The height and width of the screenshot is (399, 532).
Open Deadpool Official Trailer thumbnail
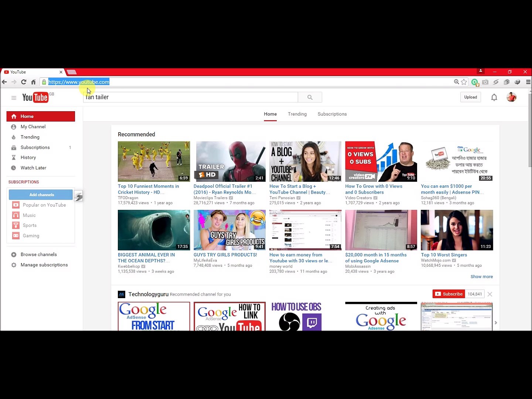(229, 161)
